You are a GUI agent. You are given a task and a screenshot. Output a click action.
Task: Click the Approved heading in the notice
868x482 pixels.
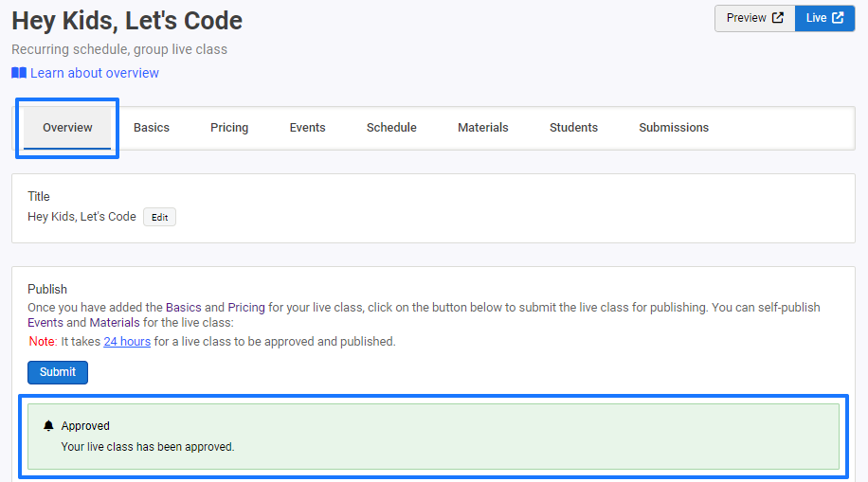(x=85, y=426)
